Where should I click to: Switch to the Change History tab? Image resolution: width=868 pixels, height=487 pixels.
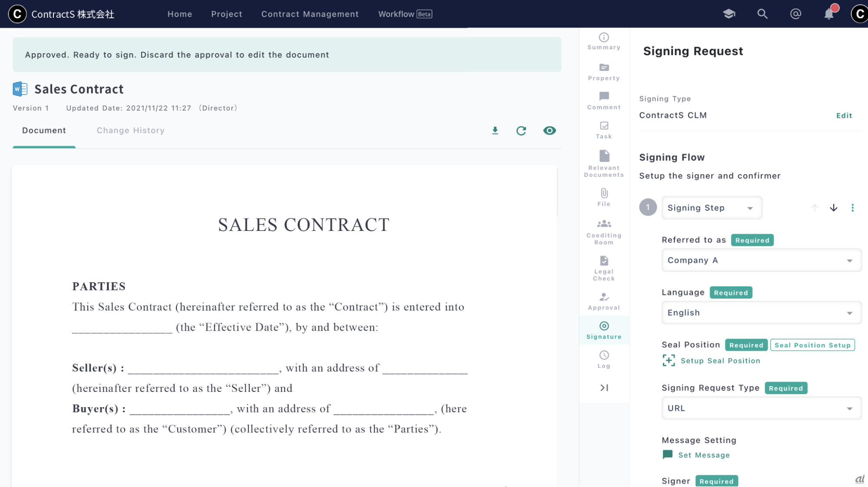pos(130,131)
